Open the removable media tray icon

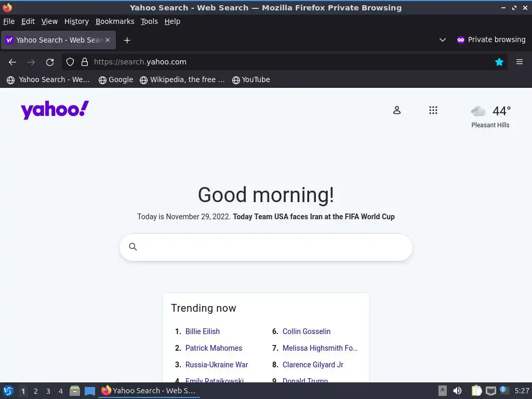(443, 391)
